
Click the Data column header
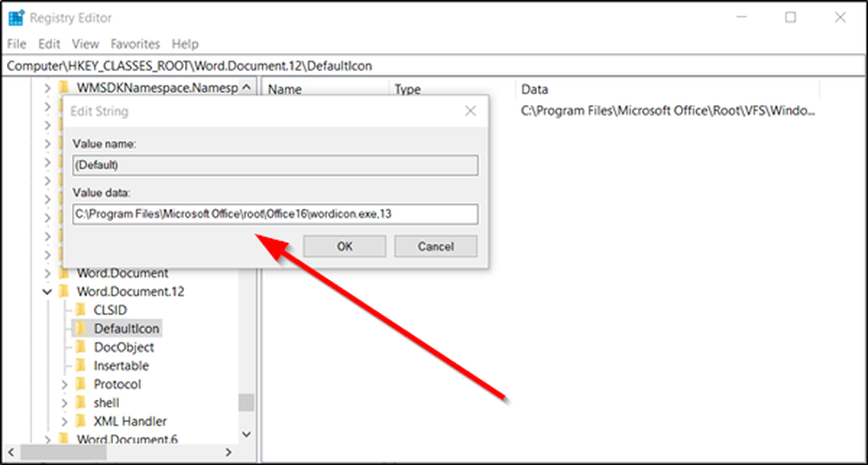[x=534, y=88]
